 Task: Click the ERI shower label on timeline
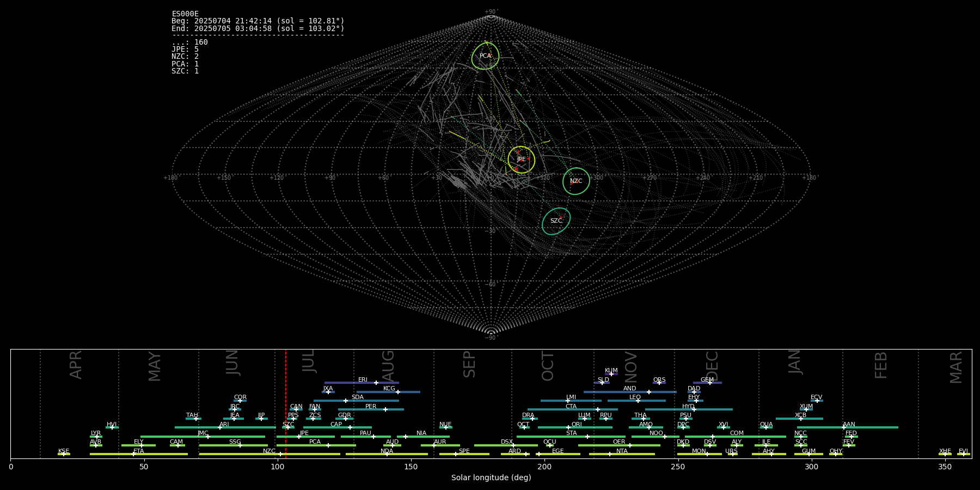(x=363, y=380)
